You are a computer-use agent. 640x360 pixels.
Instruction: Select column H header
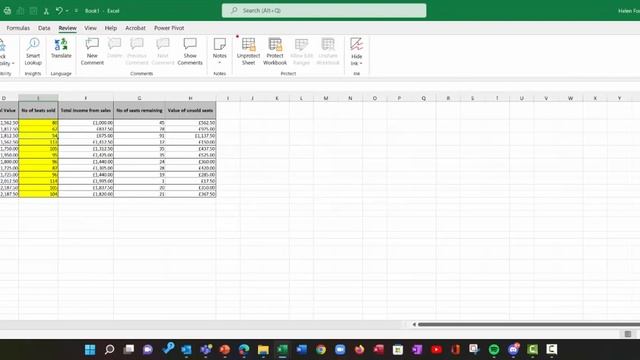point(190,98)
